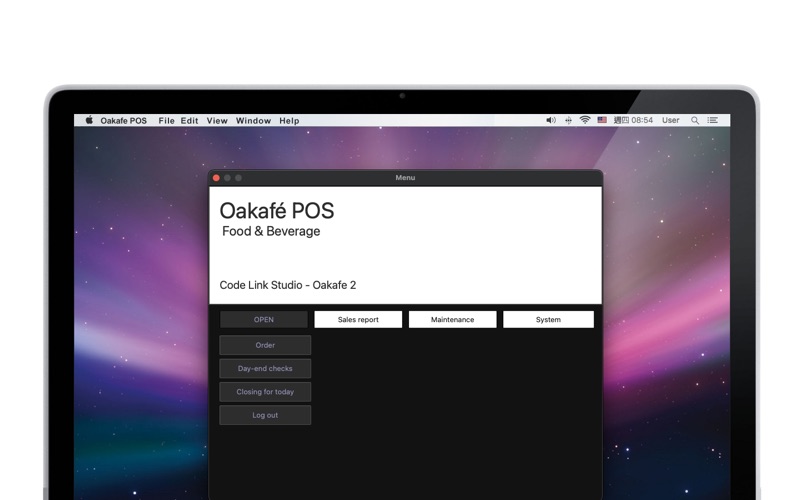
Task: Click Closing for today button
Action: click(265, 392)
